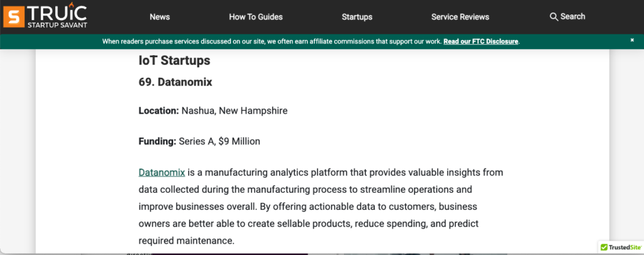This screenshot has height=255, width=644.
Task: Select the 69. Datanomix heading
Action: (x=175, y=82)
